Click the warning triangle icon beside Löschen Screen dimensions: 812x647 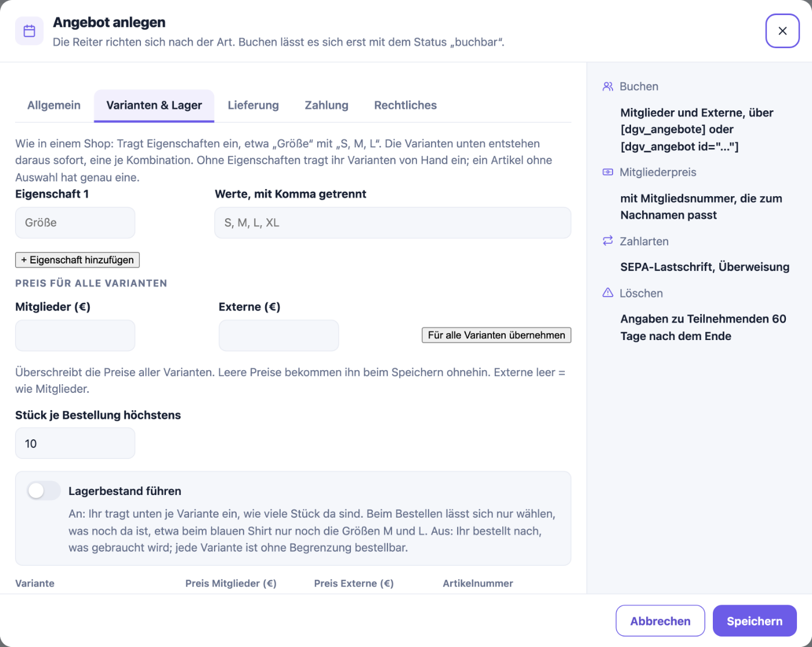[608, 292]
